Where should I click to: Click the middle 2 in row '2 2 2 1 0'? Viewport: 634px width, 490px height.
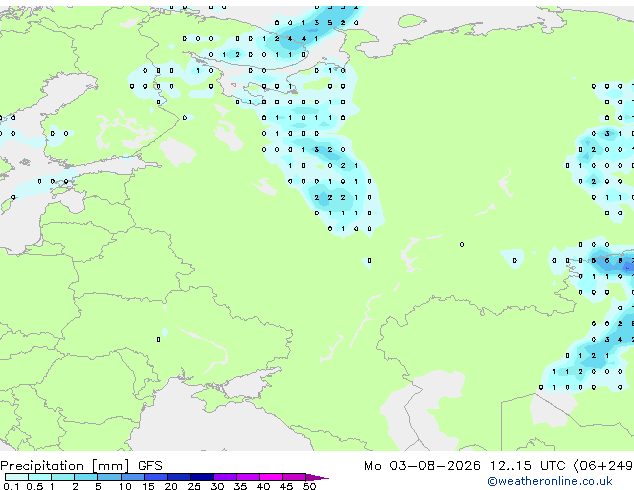coord(330,197)
